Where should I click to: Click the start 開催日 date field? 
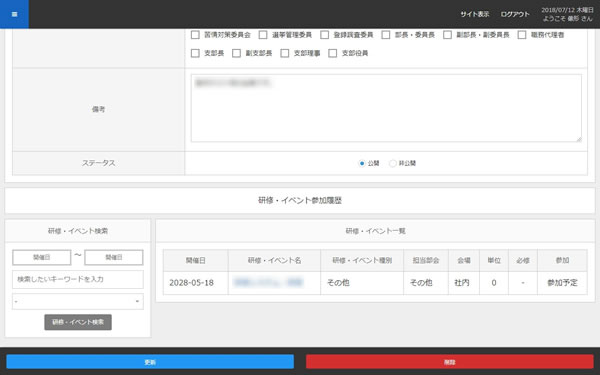[x=42, y=258]
